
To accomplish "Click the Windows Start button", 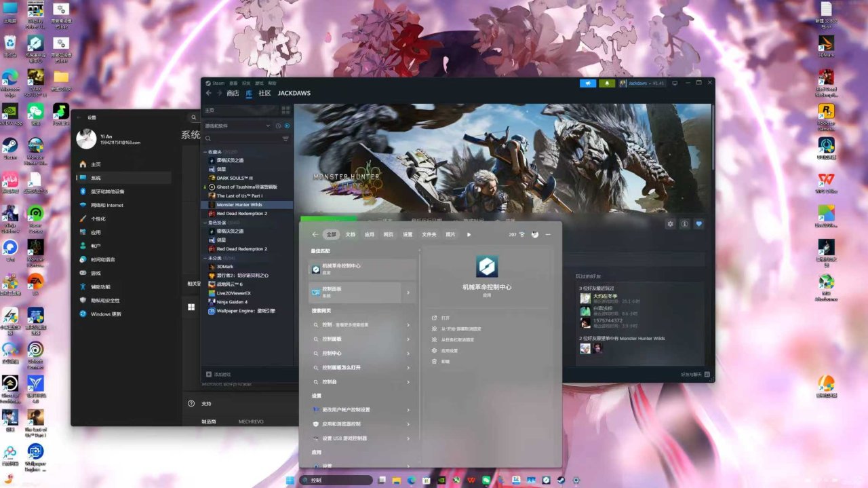I will [290, 480].
